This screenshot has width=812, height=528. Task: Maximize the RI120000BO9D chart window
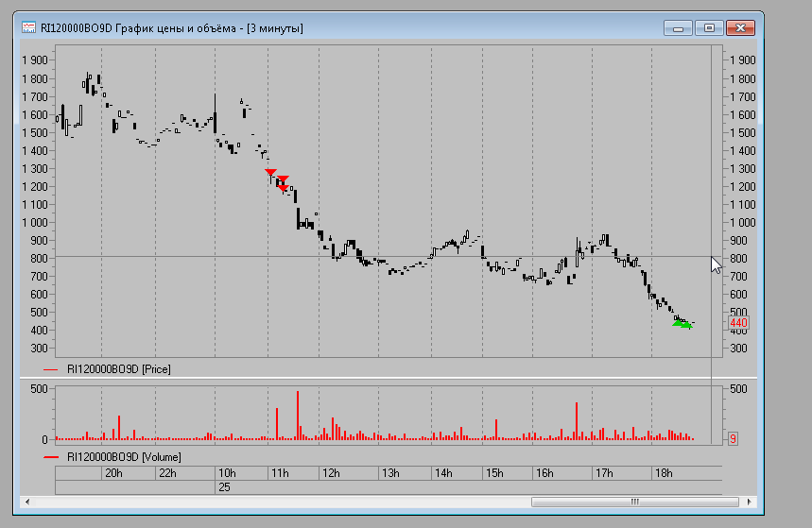709,28
